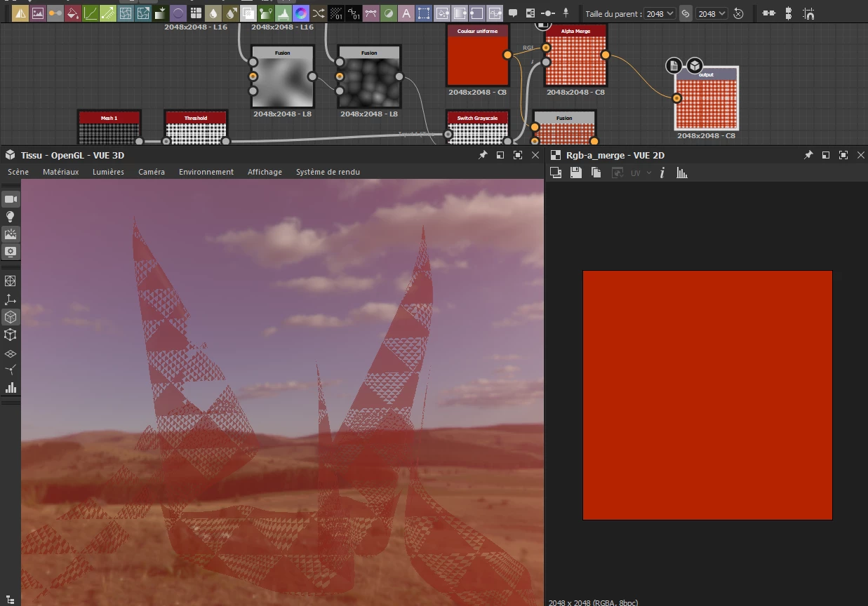Image resolution: width=868 pixels, height=606 pixels.
Task: Open the Lumières menu
Action: 108,172
